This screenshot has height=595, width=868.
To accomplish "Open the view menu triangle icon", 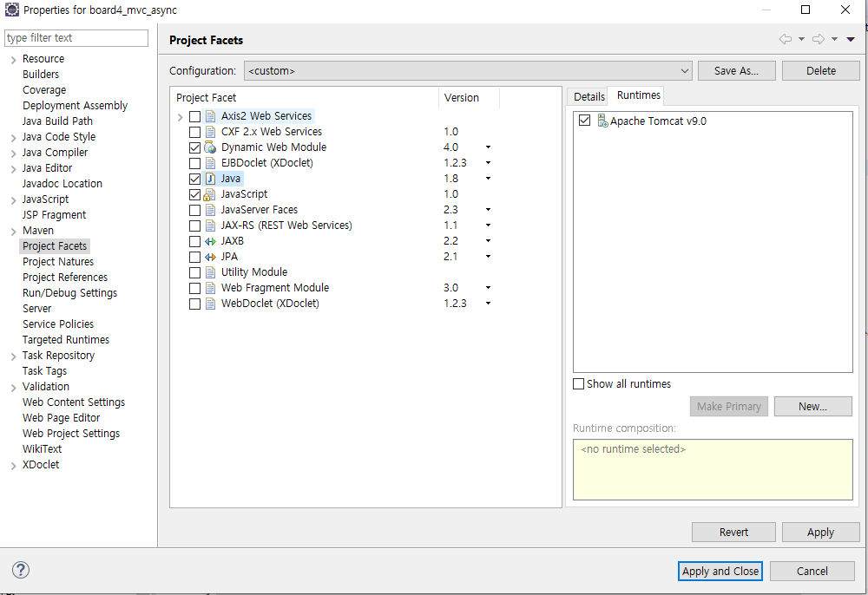I will click(x=851, y=39).
